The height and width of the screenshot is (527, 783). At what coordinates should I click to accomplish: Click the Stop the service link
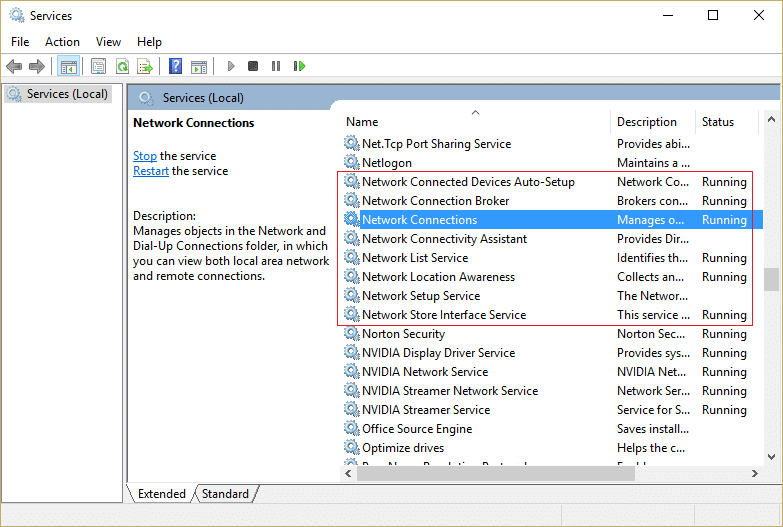click(x=145, y=156)
